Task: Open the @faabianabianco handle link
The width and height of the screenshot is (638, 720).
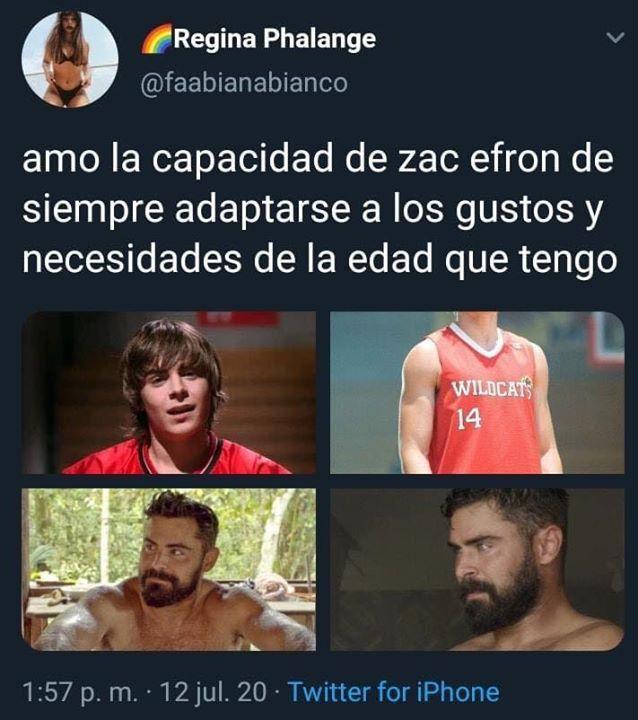Action: coord(244,83)
